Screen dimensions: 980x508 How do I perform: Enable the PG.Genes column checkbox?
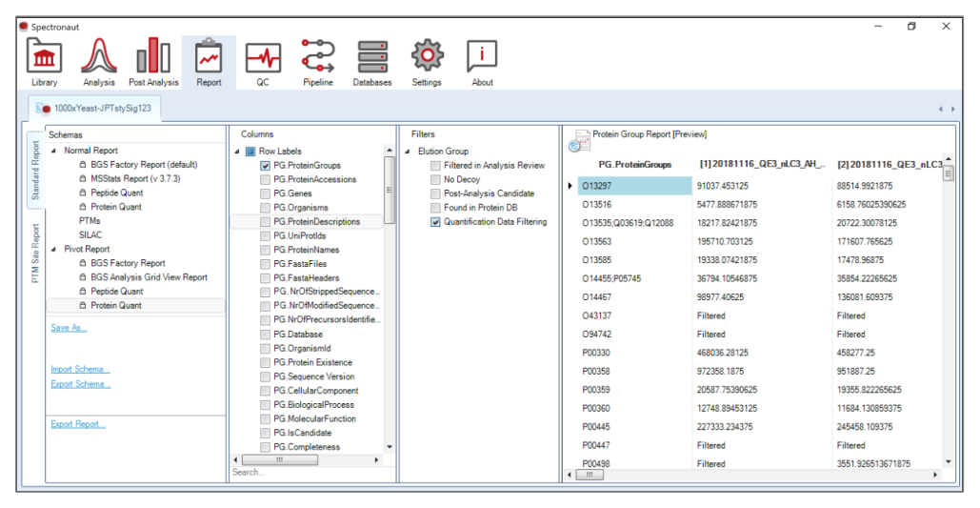coord(266,193)
